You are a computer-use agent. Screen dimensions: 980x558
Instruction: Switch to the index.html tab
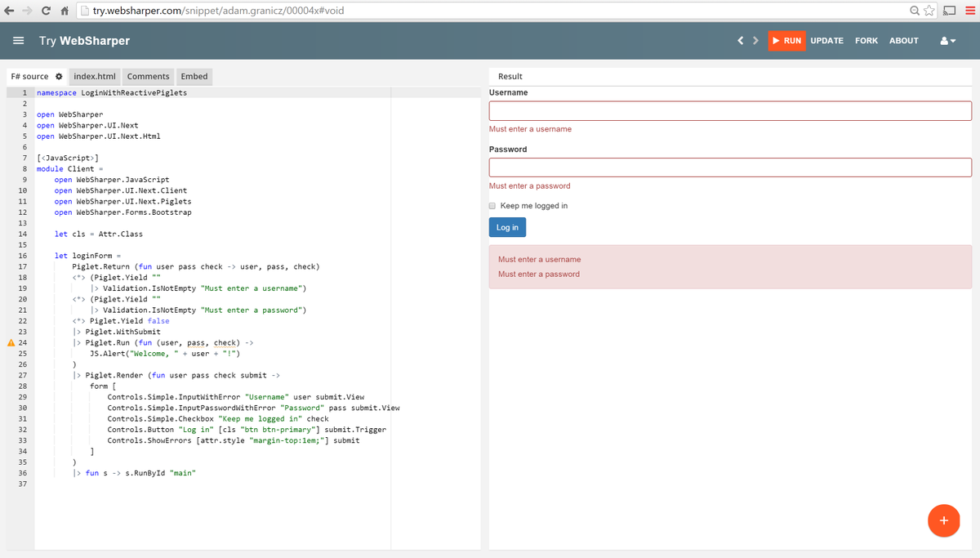coord(95,76)
